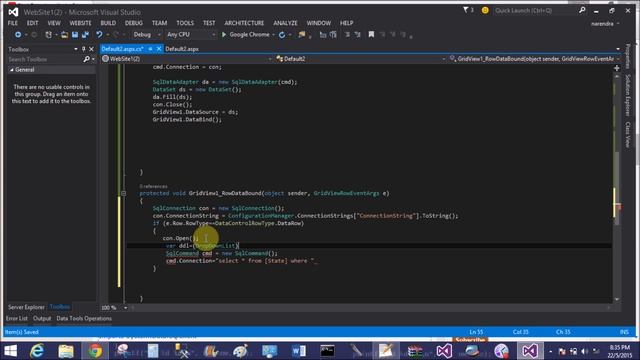The width and height of the screenshot is (640, 360).
Task: Open the Any CPU platform dropdown
Action: pos(190,35)
